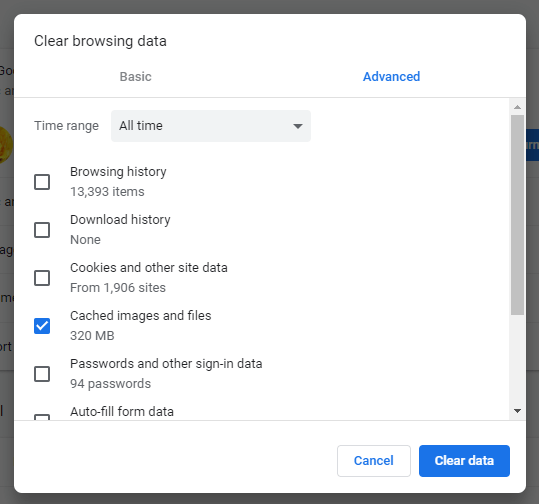Click the 'None' under Download history

pyautogui.click(x=85, y=240)
